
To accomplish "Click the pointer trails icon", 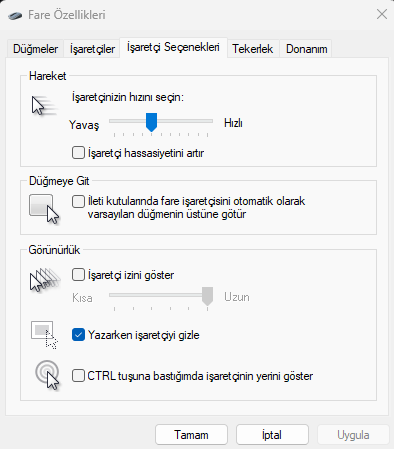I will pos(45,280).
